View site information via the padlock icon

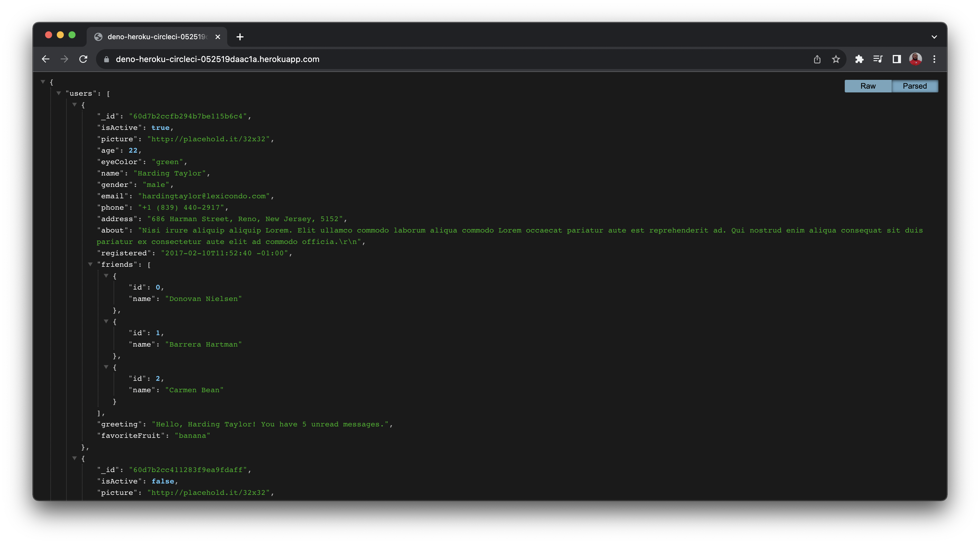coord(106,59)
